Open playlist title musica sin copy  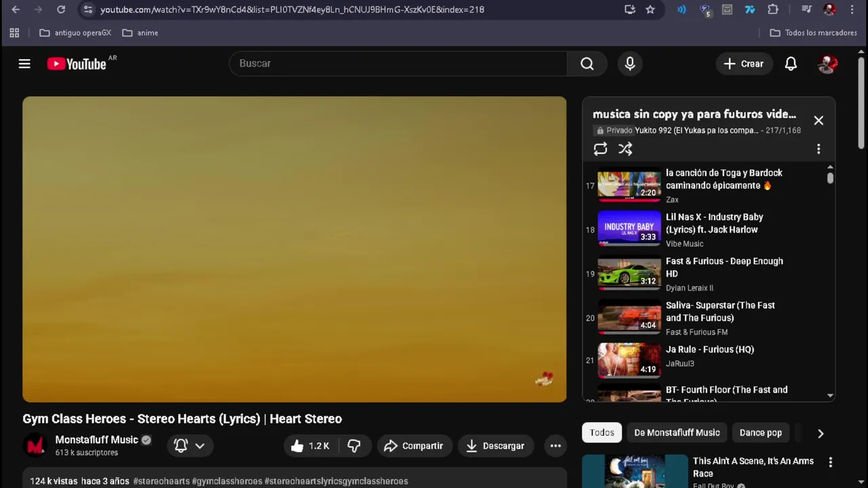click(x=694, y=114)
